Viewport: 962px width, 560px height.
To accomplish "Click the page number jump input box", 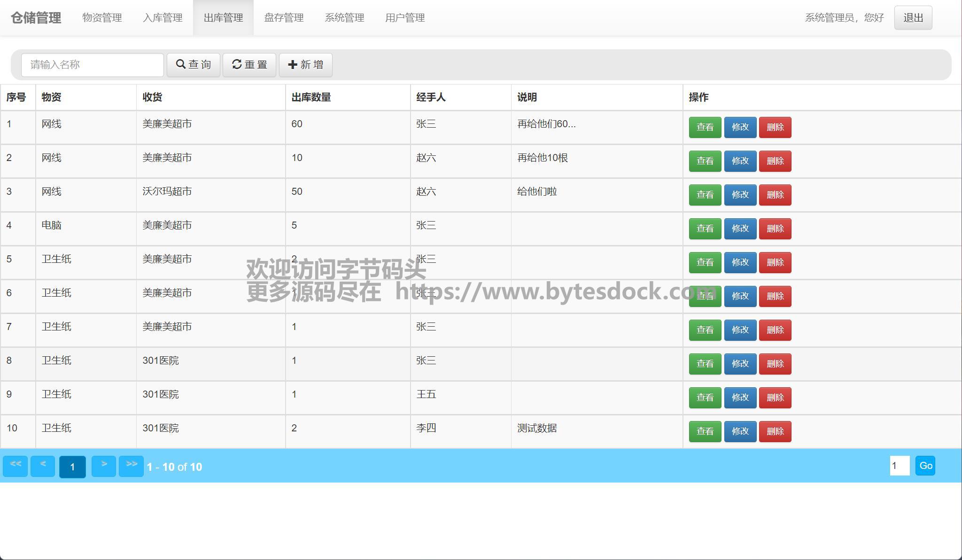I will (x=899, y=466).
